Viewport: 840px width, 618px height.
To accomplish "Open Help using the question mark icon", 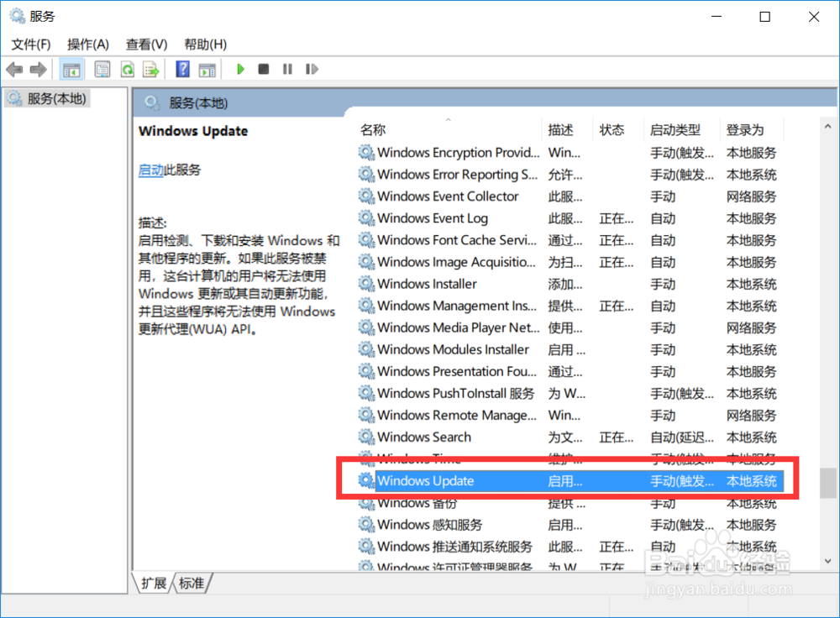I will (x=182, y=69).
